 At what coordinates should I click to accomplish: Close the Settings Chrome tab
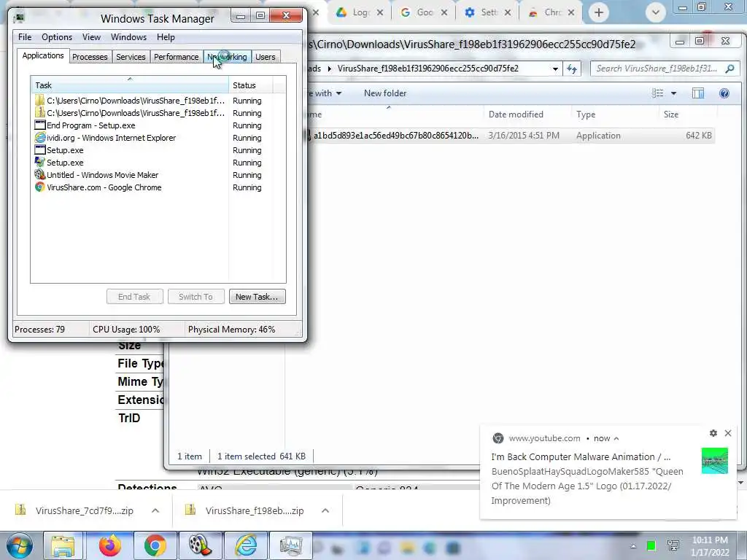(x=508, y=13)
